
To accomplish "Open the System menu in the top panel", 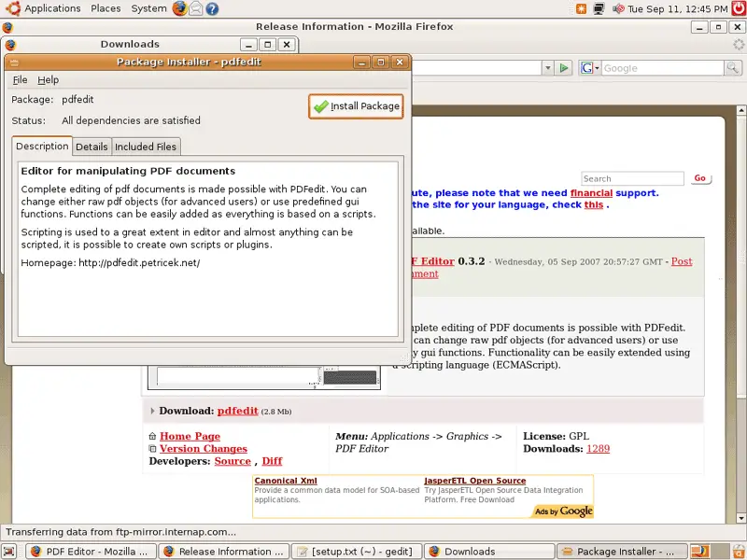I will point(148,8).
